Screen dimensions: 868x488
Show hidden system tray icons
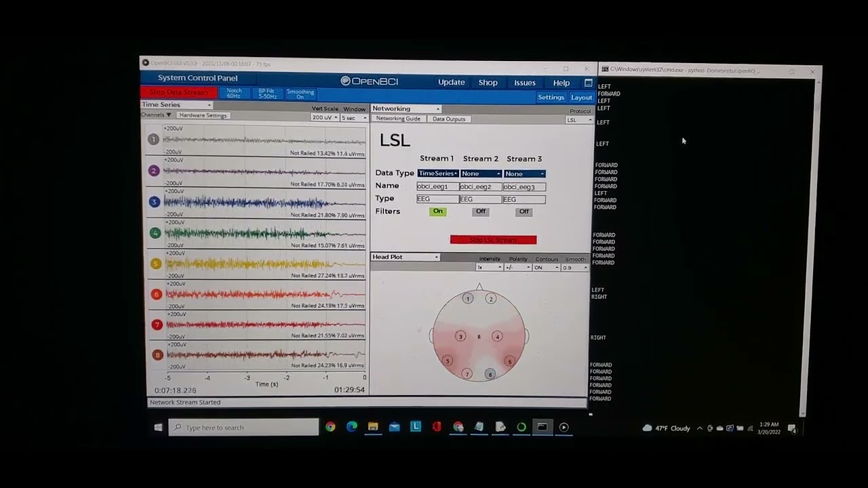point(700,428)
